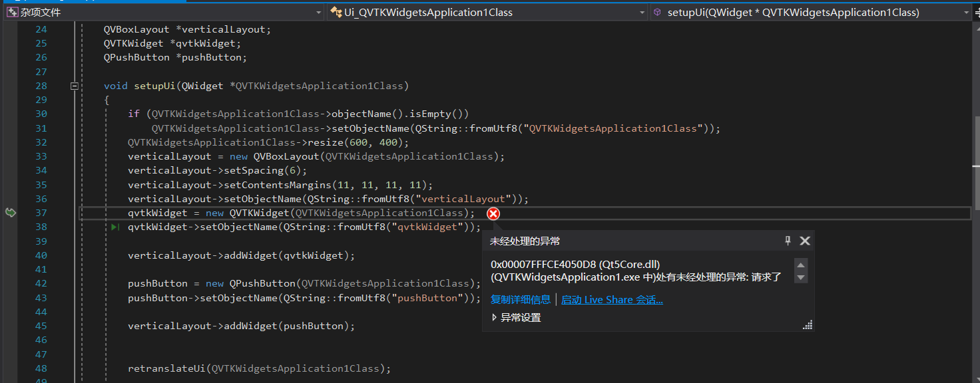This screenshot has height=383, width=980.
Task: Click the resize grip of the exception popup
Action: pyautogui.click(x=806, y=324)
